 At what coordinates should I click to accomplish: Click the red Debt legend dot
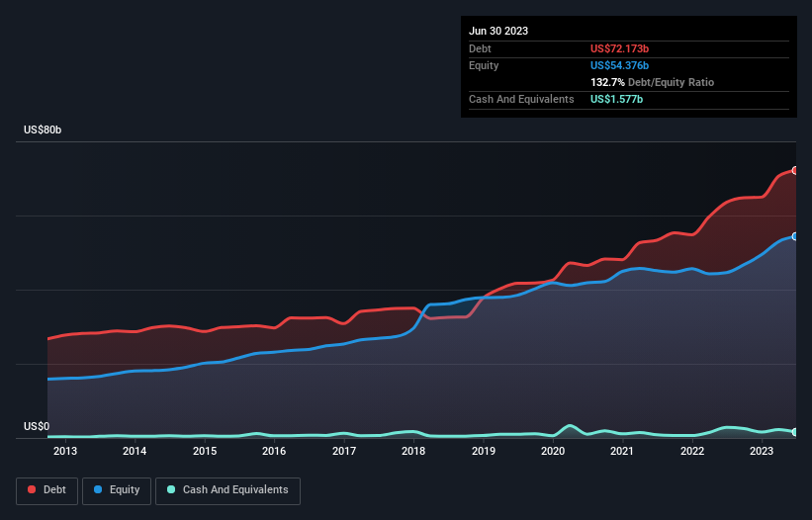pos(32,489)
